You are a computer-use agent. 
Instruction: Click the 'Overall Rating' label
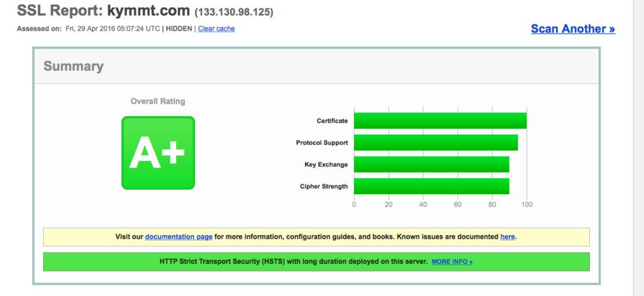point(158,101)
